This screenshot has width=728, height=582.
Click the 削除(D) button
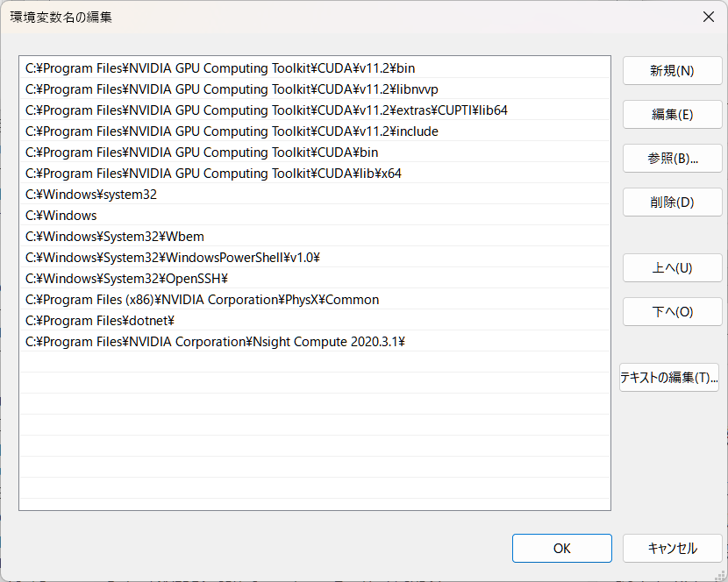672,202
